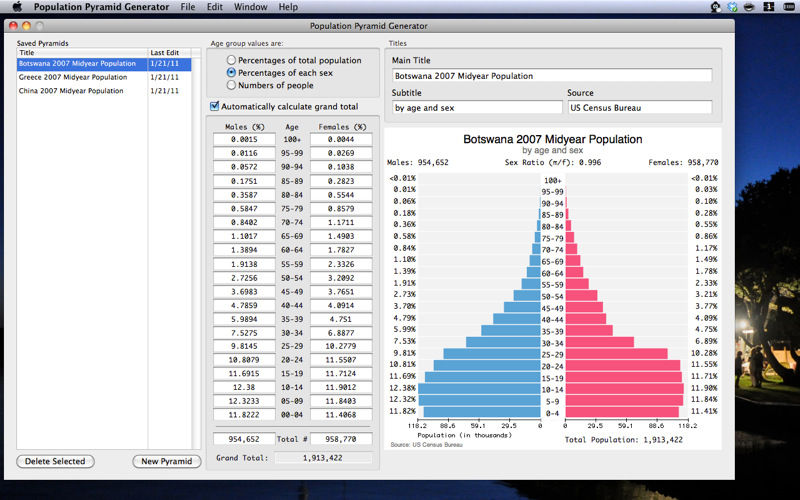
Task: Click Total Population: 1,913,422 chart label
Action: (623, 439)
